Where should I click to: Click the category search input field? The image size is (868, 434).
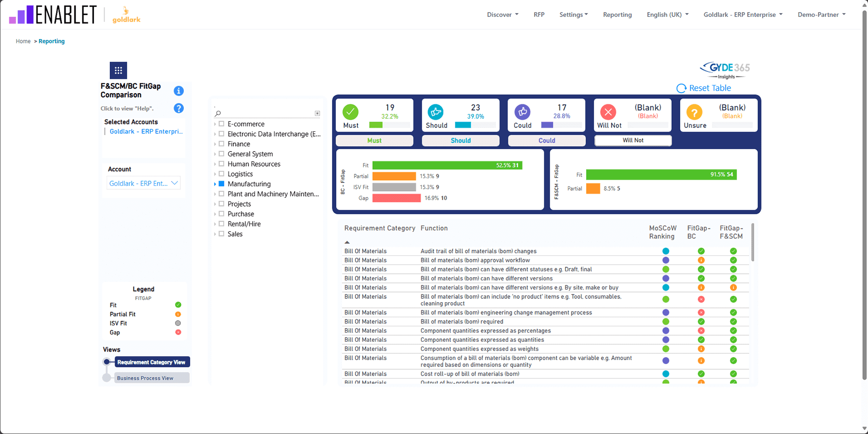(x=266, y=113)
